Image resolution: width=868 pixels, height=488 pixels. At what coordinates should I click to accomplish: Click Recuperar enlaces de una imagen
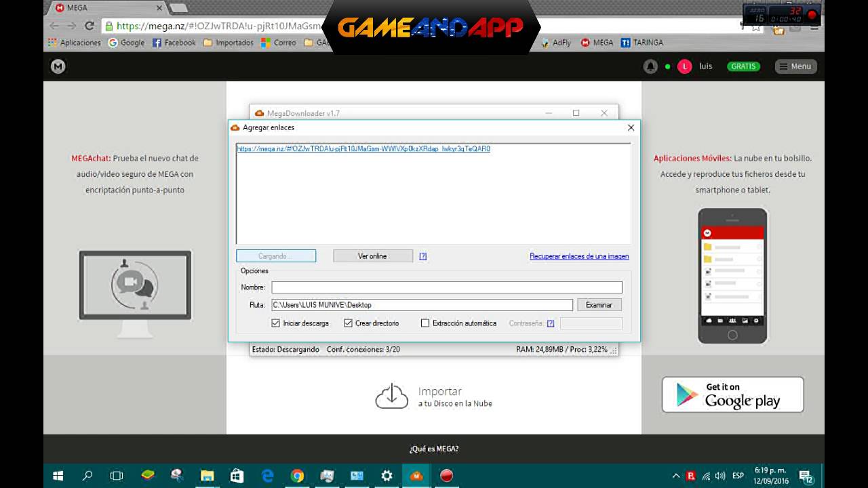579,256
